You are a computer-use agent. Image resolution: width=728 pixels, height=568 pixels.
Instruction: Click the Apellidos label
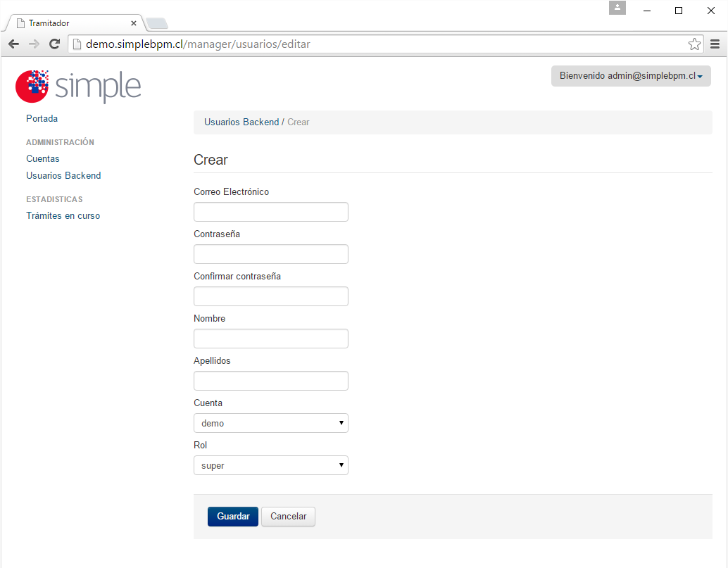212,360
